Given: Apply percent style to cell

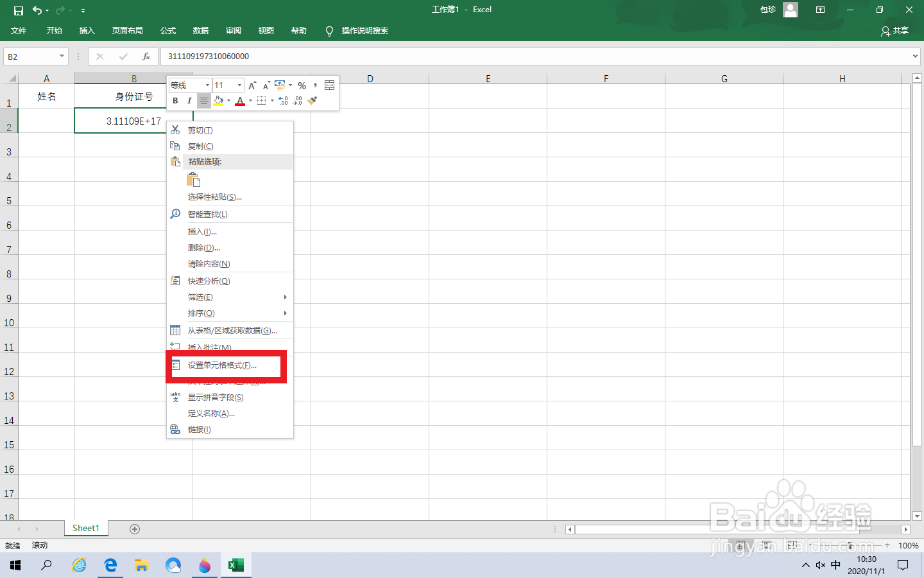Looking at the screenshot, I should click(302, 85).
